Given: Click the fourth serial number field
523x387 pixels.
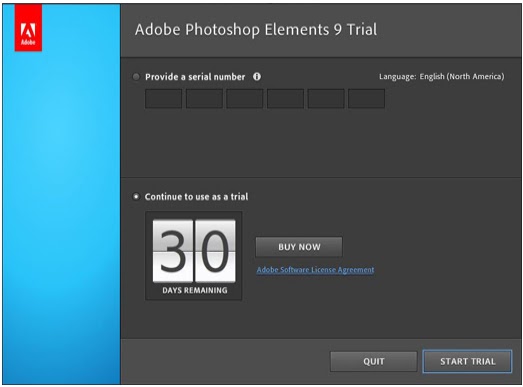Looking at the screenshot, I should point(286,98).
